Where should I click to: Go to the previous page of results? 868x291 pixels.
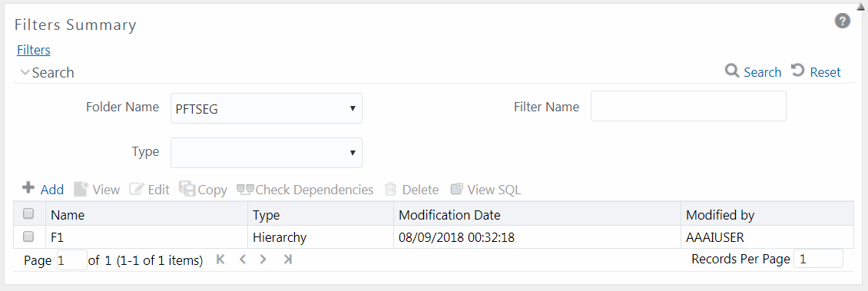point(242,259)
